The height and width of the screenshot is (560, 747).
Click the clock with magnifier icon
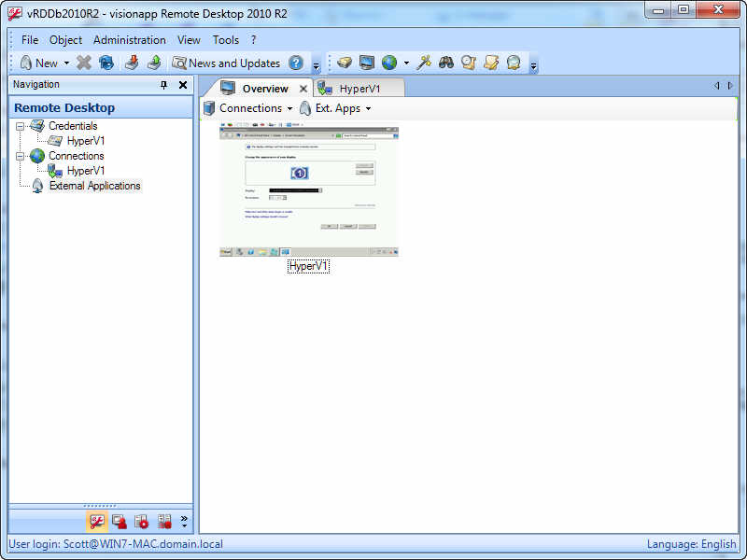click(x=469, y=63)
